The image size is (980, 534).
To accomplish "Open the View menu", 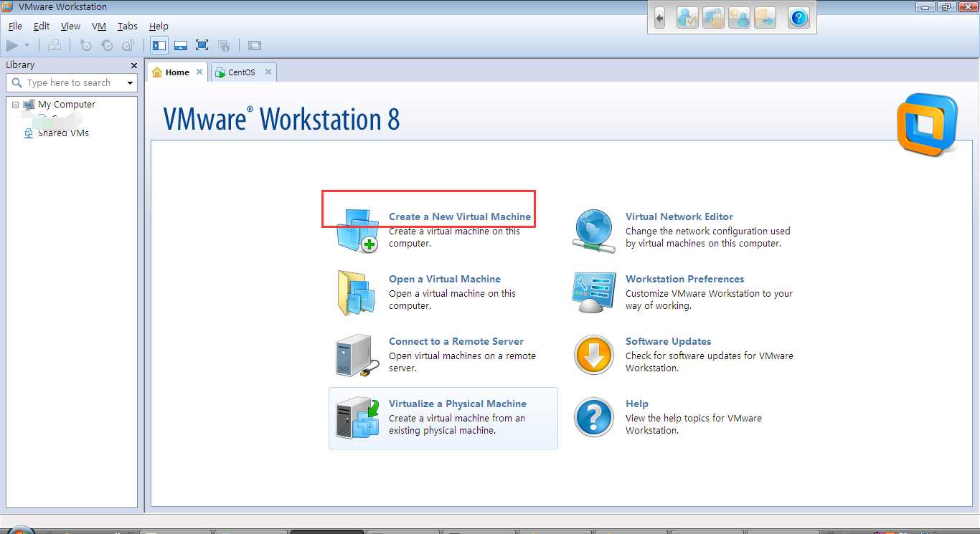I will [x=70, y=26].
